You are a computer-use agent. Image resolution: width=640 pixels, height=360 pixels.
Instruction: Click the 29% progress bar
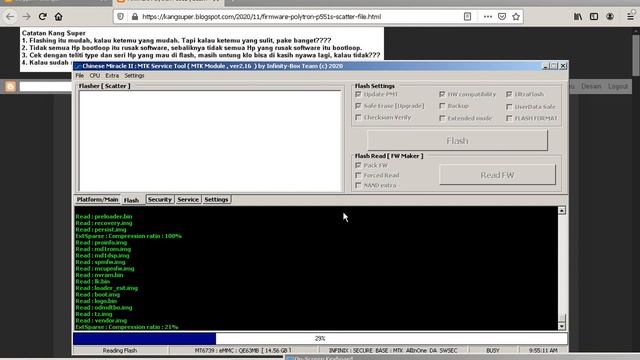coord(320,338)
